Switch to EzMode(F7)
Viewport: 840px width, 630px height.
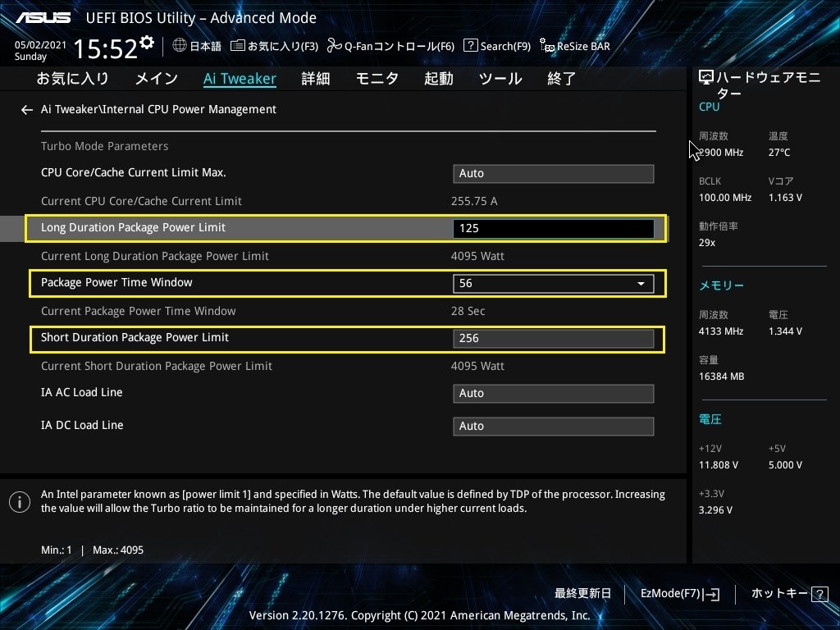click(671, 594)
